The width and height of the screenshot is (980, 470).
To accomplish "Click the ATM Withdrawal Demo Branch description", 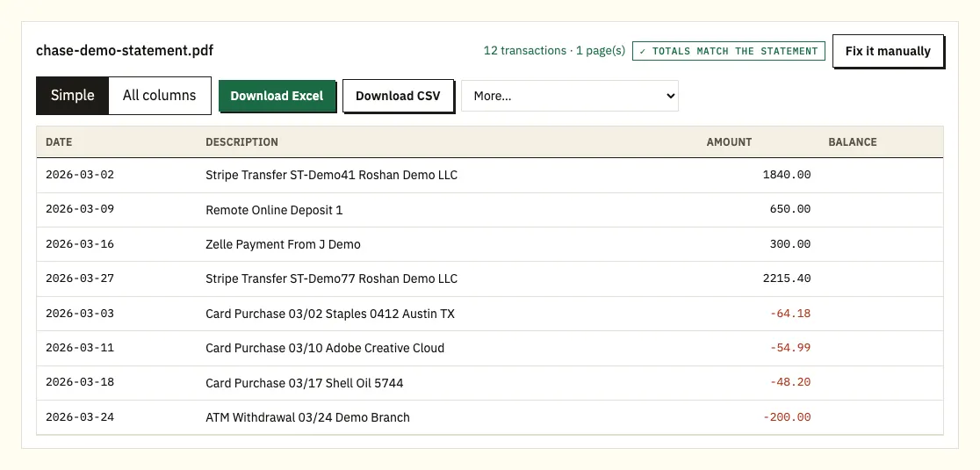I will pos(307,417).
